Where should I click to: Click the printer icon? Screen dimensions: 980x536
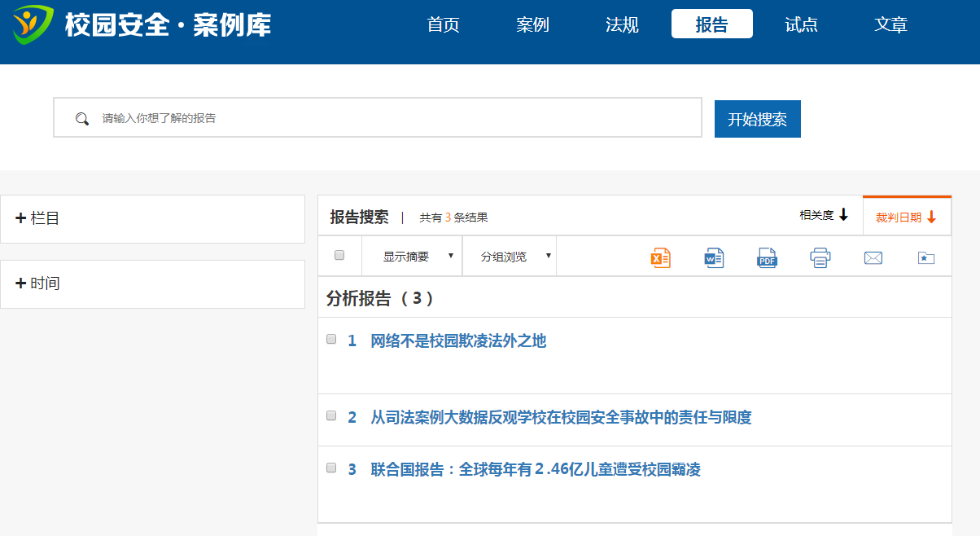point(820,258)
